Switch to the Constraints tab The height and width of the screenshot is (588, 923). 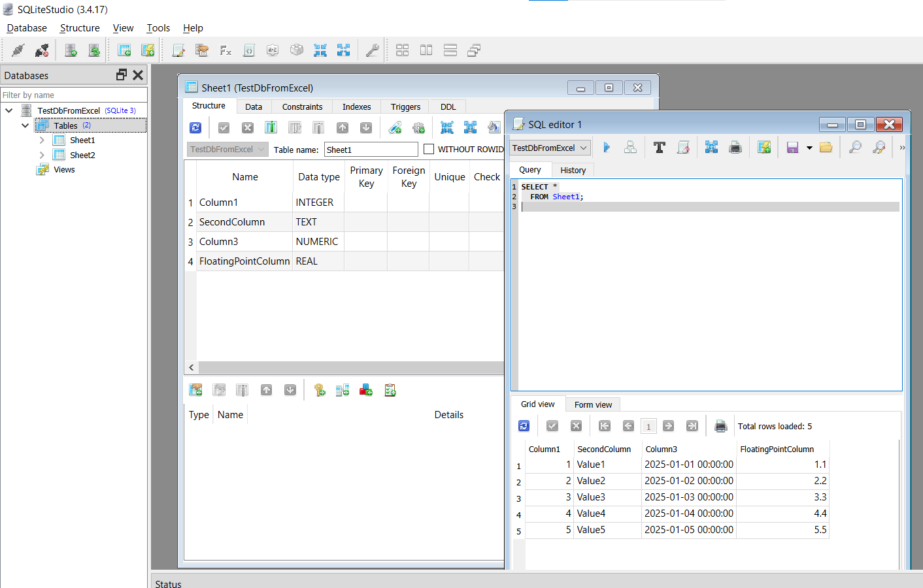[x=302, y=106]
